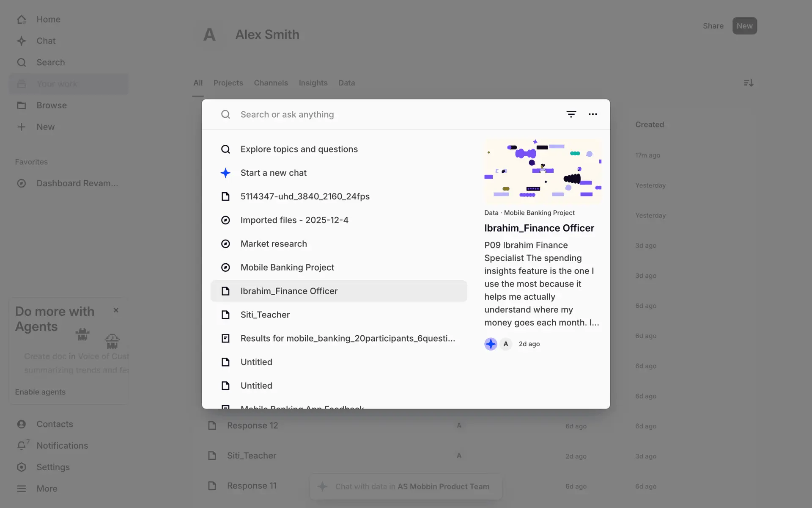Click the filter icon in search bar
Image resolution: width=812 pixels, height=508 pixels.
[x=571, y=114]
